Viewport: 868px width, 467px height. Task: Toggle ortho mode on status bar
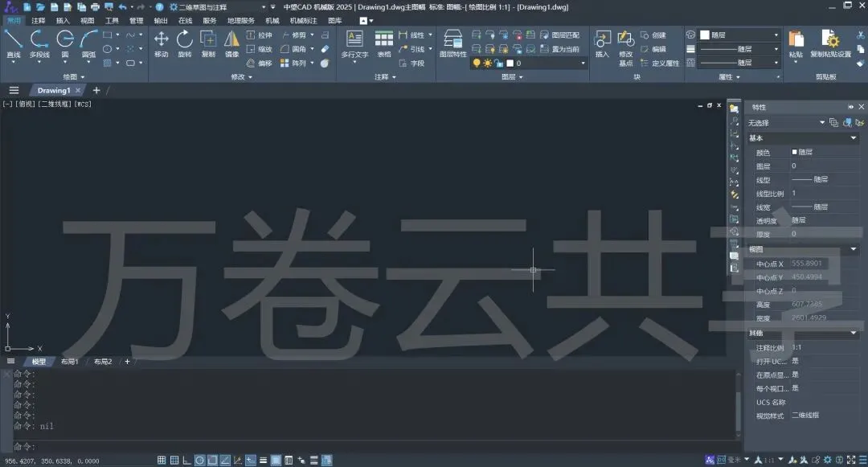[x=186, y=460]
